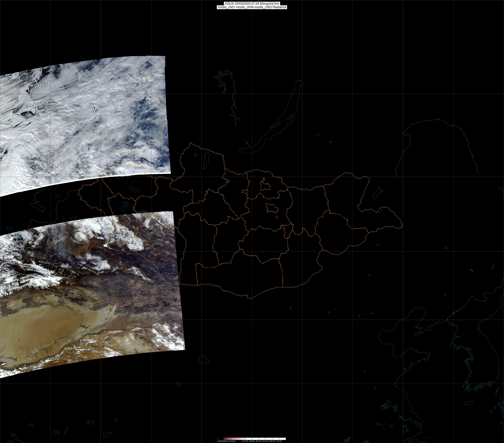504x443 pixels.
Task: Click the 327.68 colorbar tick value
Action: tap(245, 441)
